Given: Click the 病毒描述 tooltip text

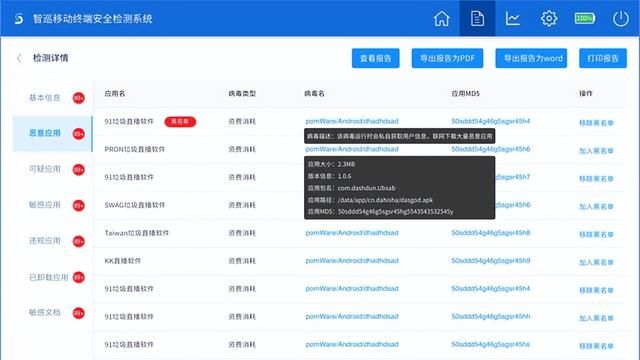Looking at the screenshot, I should point(400,136).
